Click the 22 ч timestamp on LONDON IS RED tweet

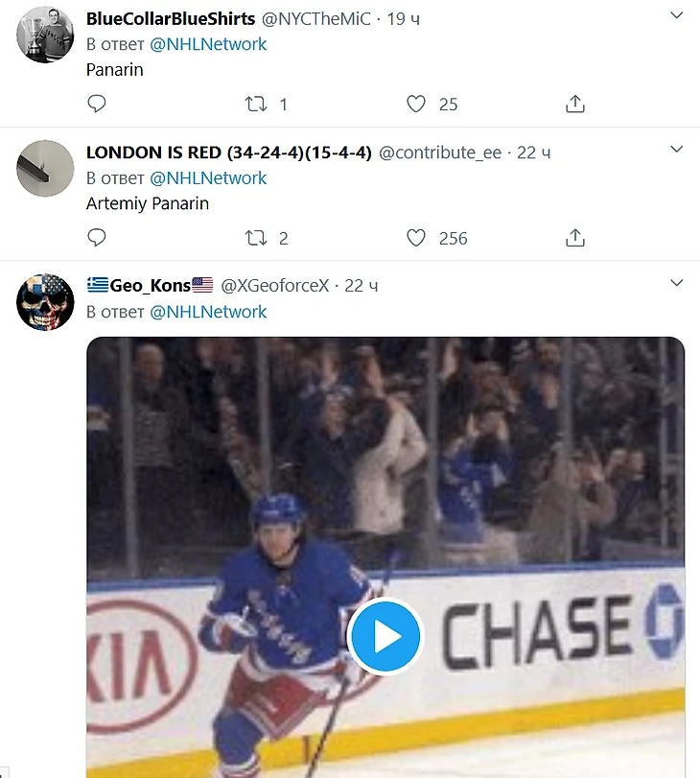tap(533, 153)
